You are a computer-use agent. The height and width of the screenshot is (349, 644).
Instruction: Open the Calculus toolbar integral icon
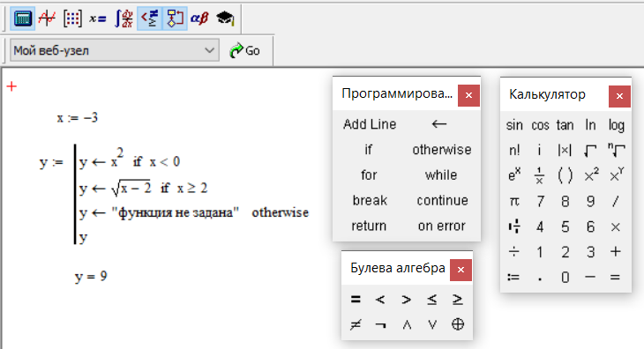(124, 18)
